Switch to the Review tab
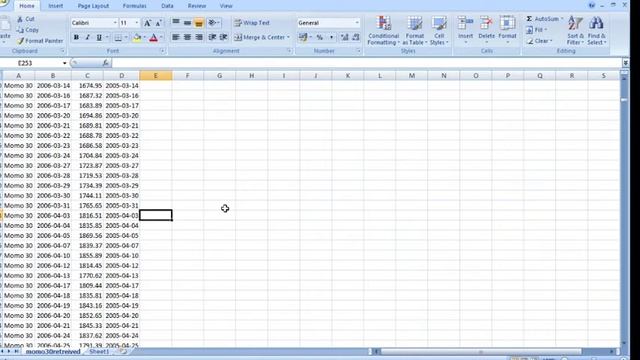640x360 pixels. 197,6
